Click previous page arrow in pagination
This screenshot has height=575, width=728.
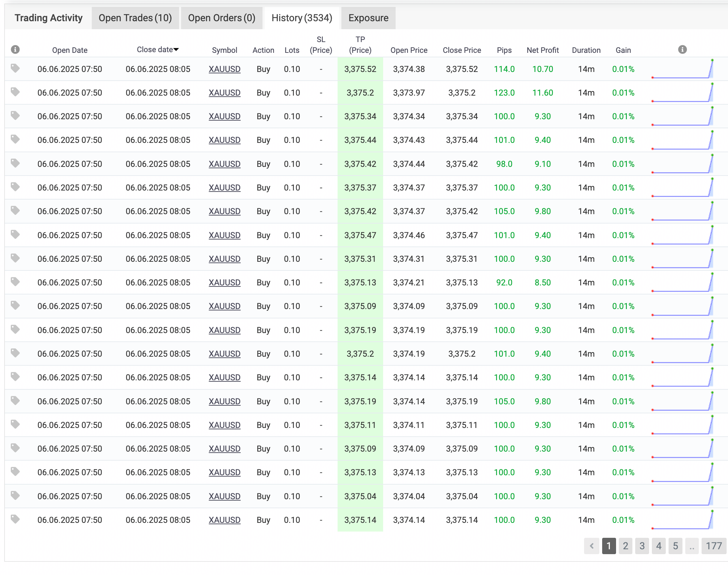click(591, 546)
